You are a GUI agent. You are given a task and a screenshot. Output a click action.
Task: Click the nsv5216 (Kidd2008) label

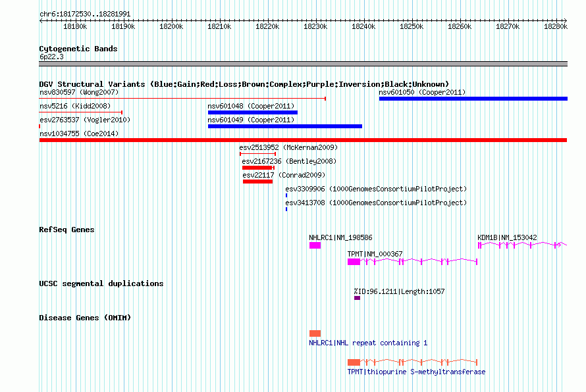75,106
